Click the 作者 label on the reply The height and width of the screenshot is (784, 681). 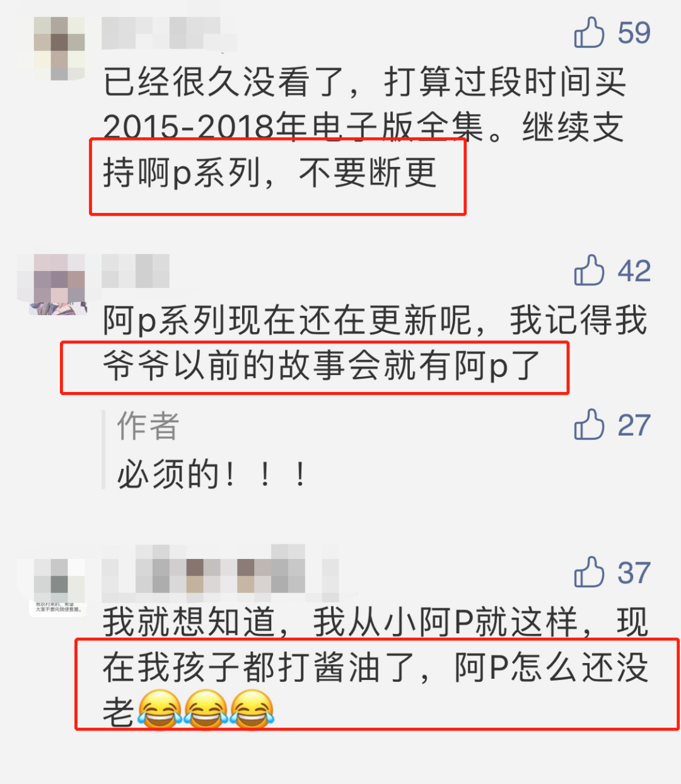pos(148,426)
